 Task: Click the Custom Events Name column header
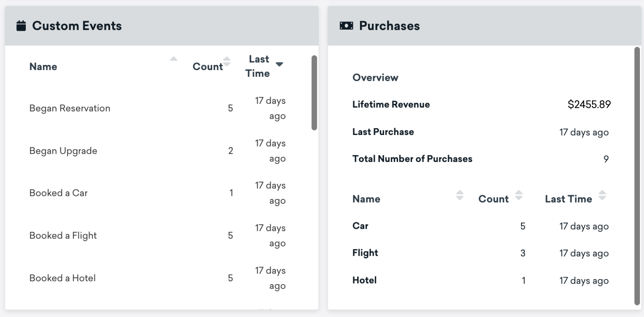coord(43,67)
